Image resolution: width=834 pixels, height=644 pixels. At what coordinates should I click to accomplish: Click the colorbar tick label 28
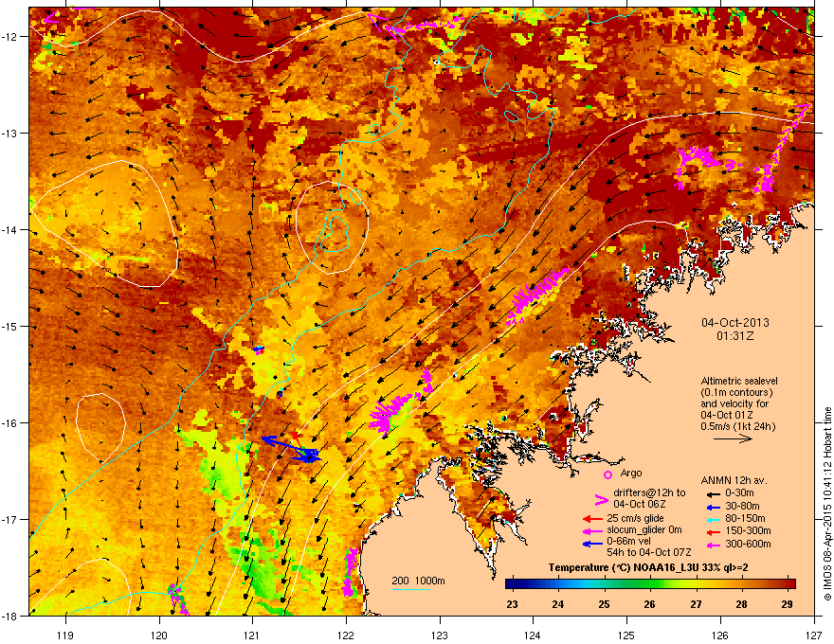click(x=741, y=603)
